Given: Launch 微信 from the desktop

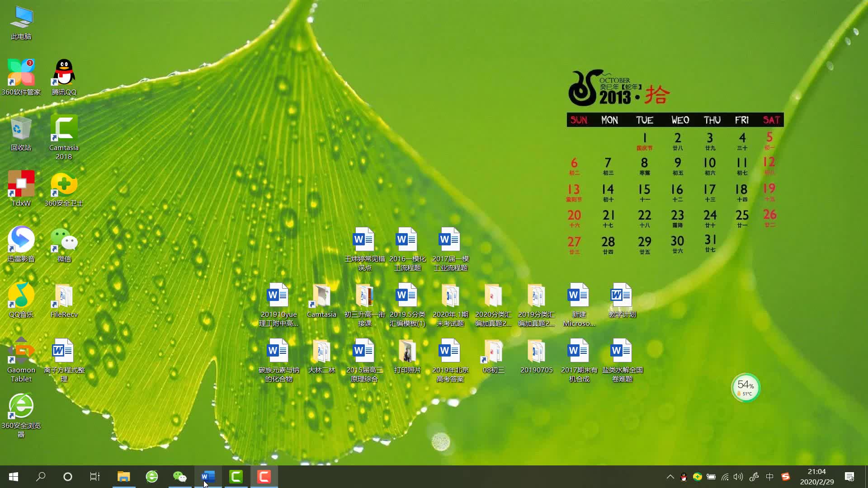Looking at the screenshot, I should (64, 244).
